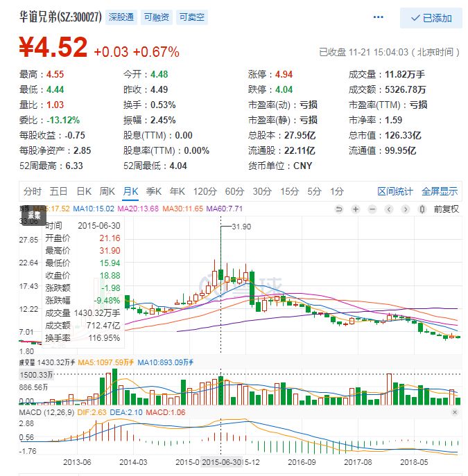Shift the chart right with the right chevron
Viewport: 468px width, 476px height.
click(406, 209)
